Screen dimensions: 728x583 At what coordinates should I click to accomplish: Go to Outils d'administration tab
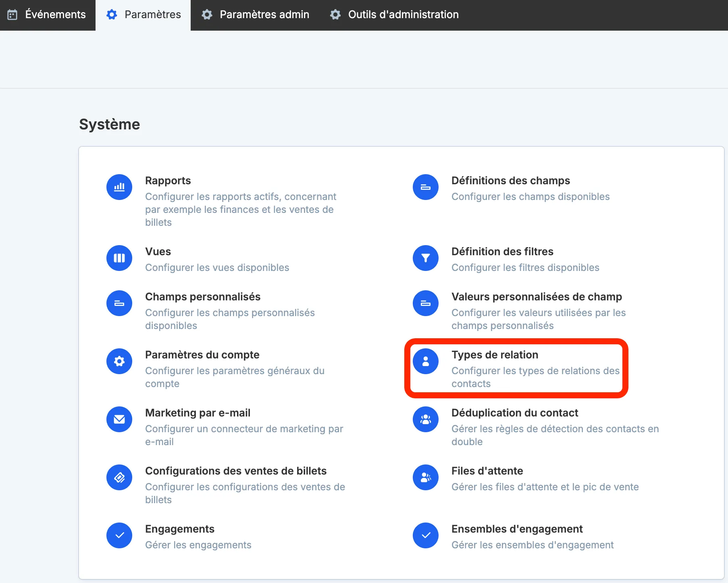(394, 15)
